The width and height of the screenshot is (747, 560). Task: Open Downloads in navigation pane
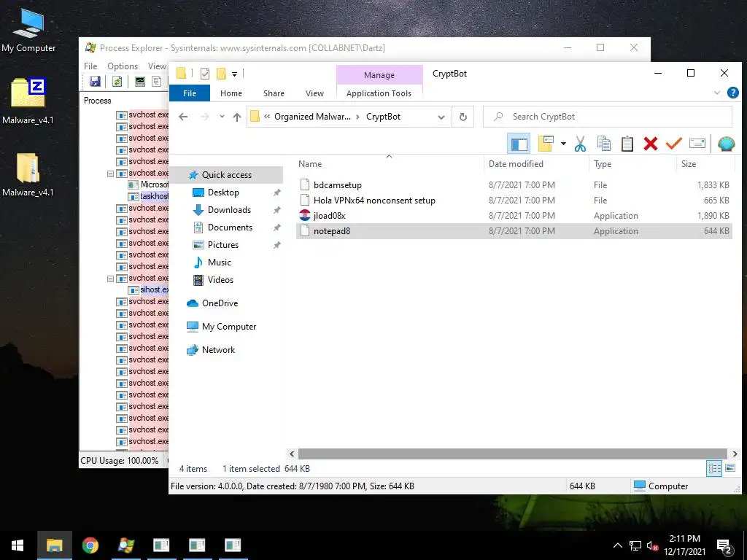[229, 210]
